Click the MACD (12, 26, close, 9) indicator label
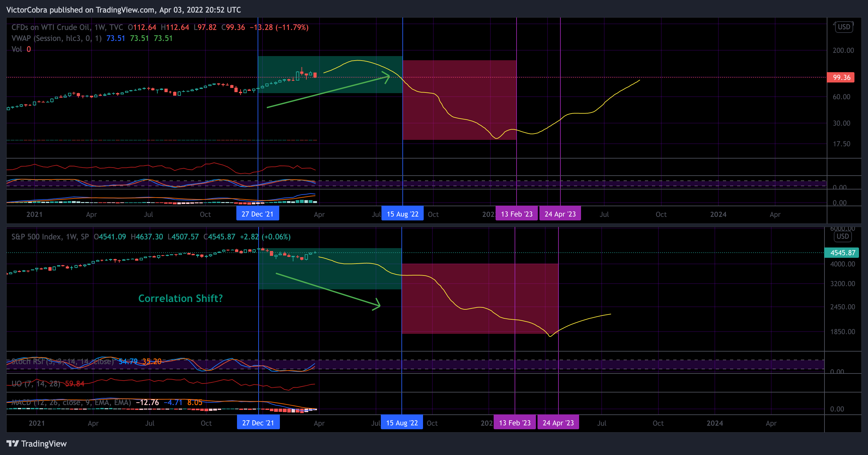This screenshot has width=868, height=455. pyautogui.click(x=71, y=402)
